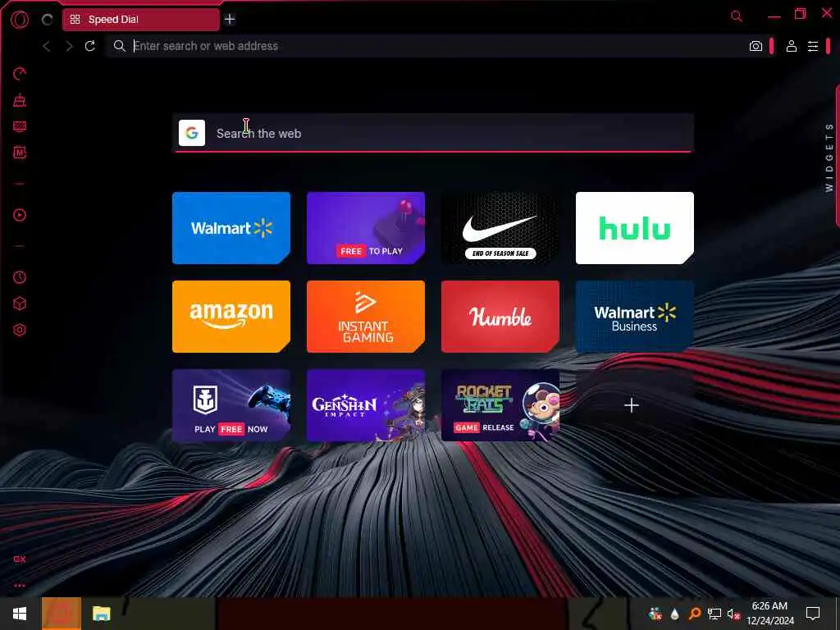Open Extensions cube icon in sidebar
Image resolution: width=840 pixels, height=630 pixels.
[20, 304]
